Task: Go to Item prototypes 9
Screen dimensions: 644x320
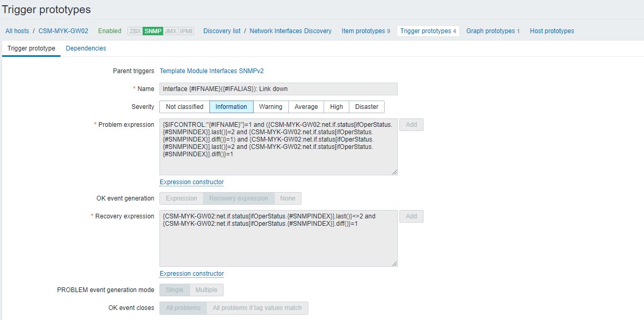Action: (x=366, y=31)
